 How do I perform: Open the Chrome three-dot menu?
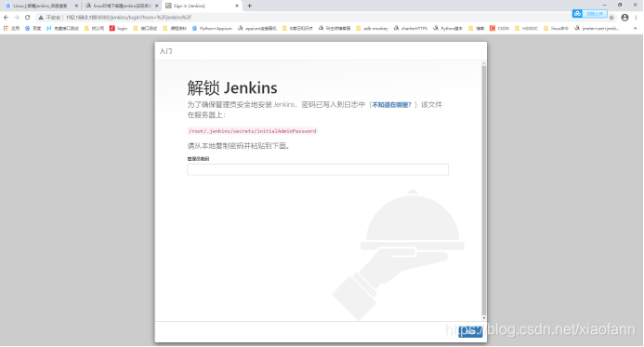pyautogui.click(x=636, y=18)
